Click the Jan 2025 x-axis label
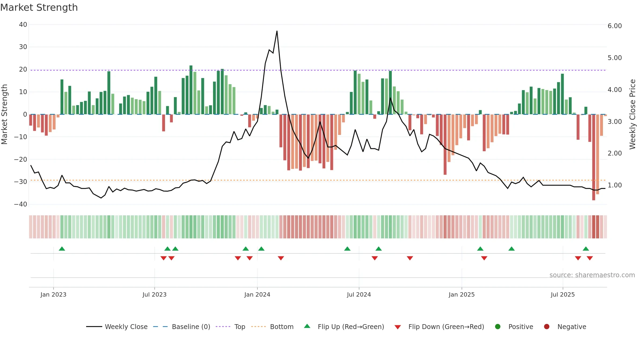Image resolution: width=644 pixels, height=362 pixels. (x=462, y=294)
